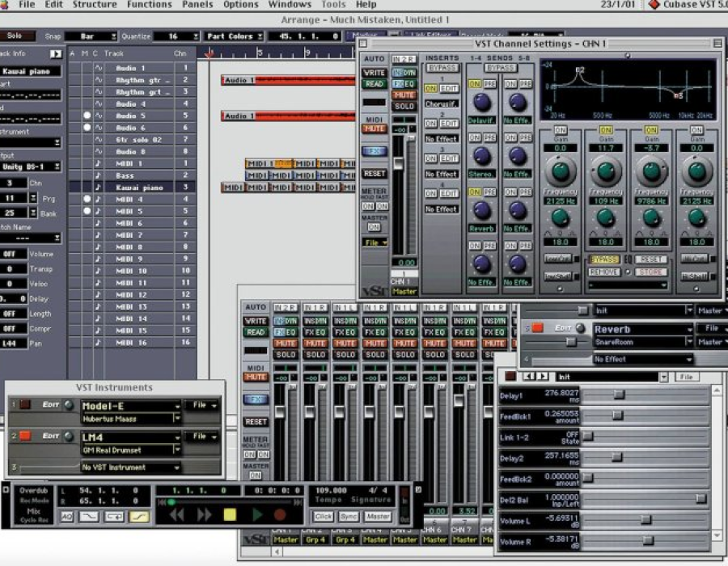Open the Part Colors dropdown
728x566 pixels.
tap(234, 36)
